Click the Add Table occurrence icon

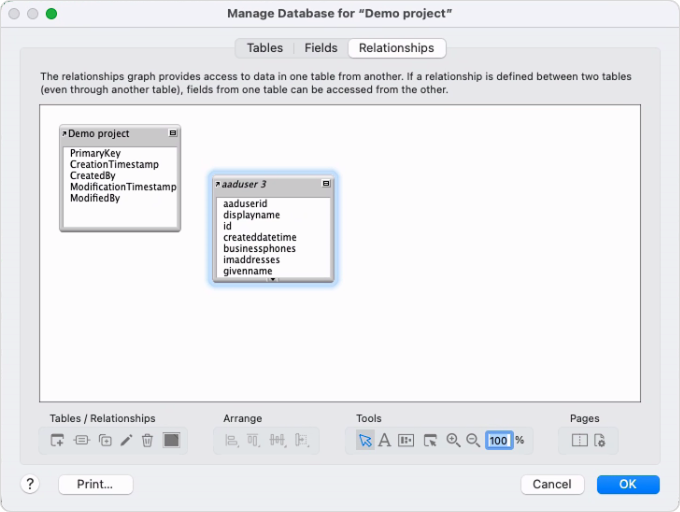coord(57,440)
